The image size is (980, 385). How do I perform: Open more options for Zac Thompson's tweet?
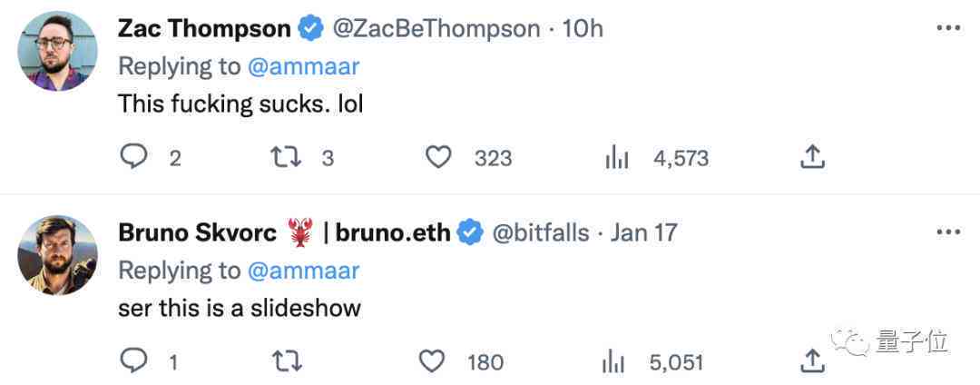(x=948, y=28)
